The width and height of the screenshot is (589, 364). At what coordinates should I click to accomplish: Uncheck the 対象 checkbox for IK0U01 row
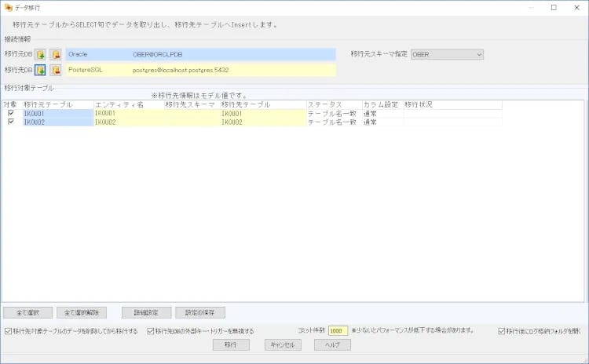[10, 113]
